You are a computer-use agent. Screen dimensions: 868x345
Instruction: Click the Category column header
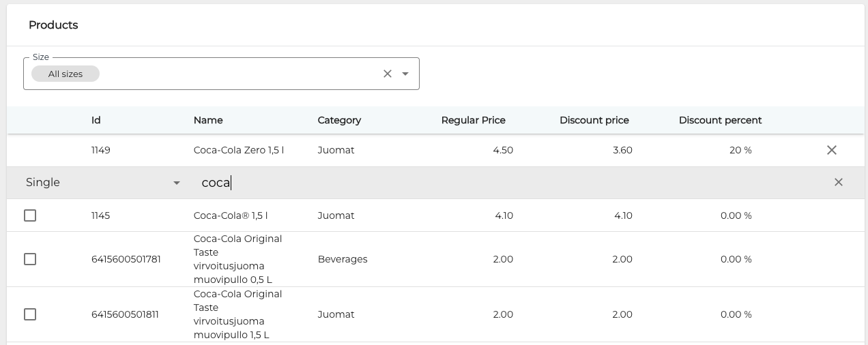(x=339, y=120)
